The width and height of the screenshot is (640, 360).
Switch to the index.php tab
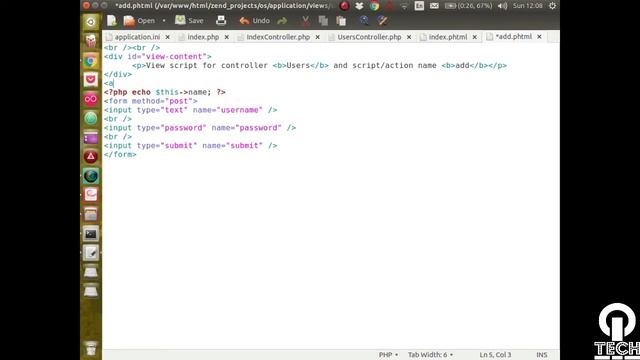(203, 37)
